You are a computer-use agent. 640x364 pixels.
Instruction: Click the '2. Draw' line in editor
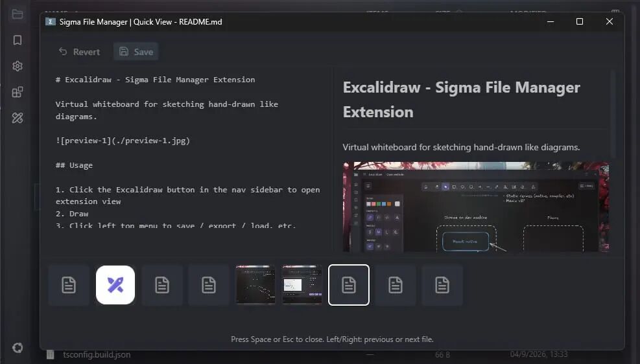(x=72, y=214)
